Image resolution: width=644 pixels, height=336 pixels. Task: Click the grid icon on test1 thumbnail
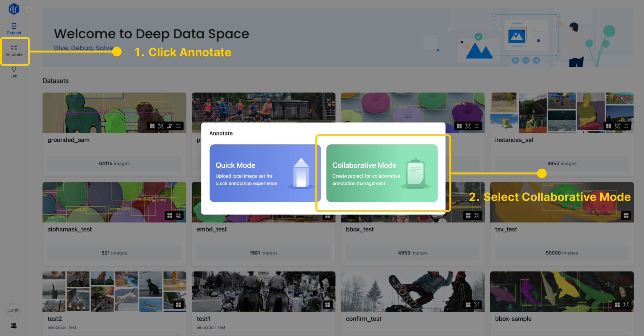(x=328, y=305)
